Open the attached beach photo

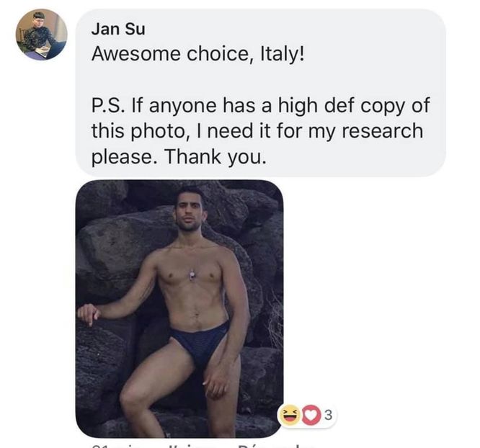pos(179,308)
